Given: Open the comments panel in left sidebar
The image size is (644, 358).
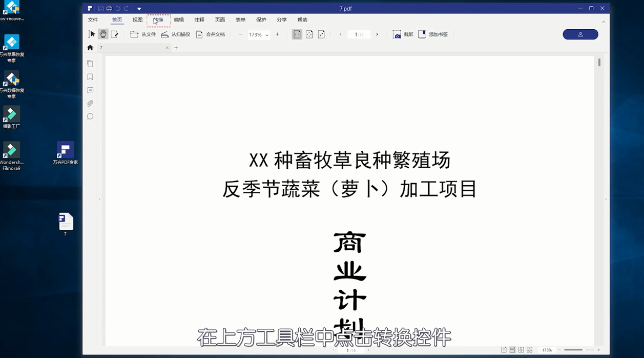Looking at the screenshot, I should (x=90, y=90).
